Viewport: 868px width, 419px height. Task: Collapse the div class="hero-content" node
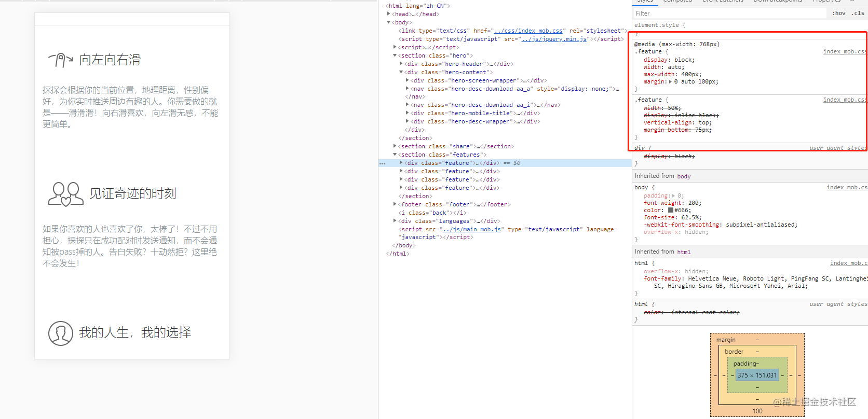click(401, 72)
